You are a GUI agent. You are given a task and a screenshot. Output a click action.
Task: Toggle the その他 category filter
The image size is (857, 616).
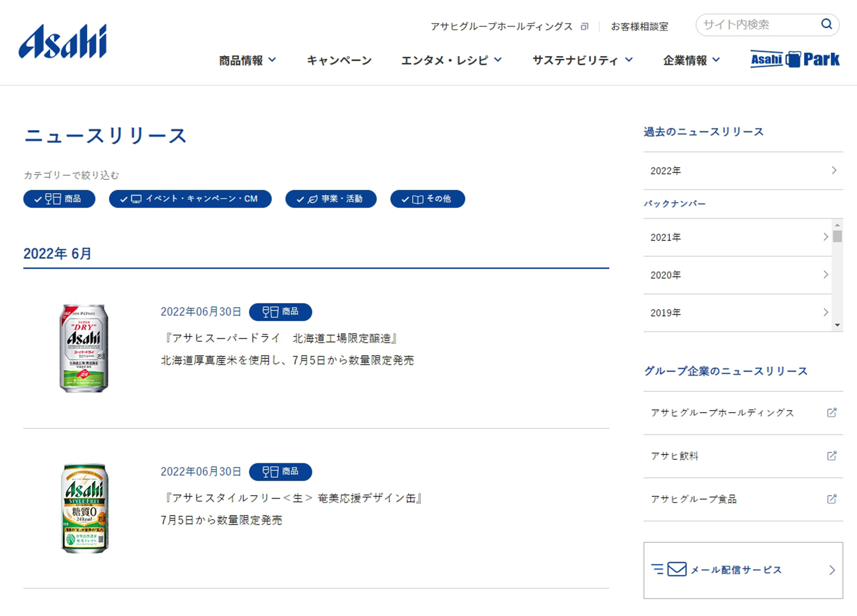point(428,199)
